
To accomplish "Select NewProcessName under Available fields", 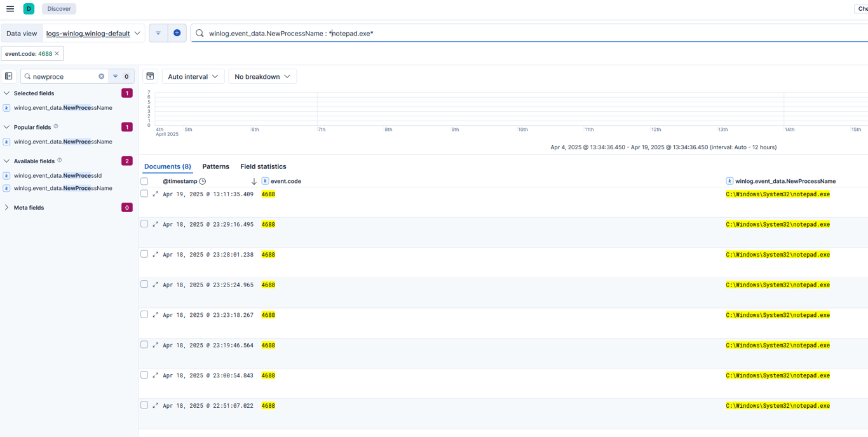I will click(x=63, y=188).
